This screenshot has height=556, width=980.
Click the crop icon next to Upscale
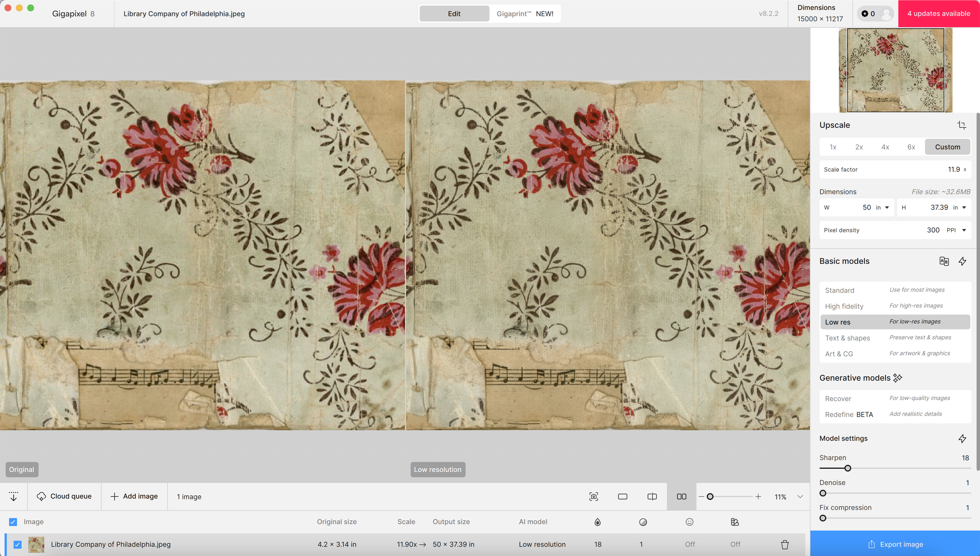pos(962,125)
